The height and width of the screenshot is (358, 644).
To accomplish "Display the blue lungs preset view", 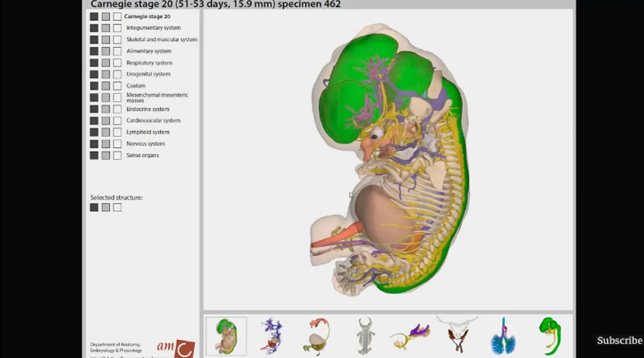I will [x=504, y=336].
